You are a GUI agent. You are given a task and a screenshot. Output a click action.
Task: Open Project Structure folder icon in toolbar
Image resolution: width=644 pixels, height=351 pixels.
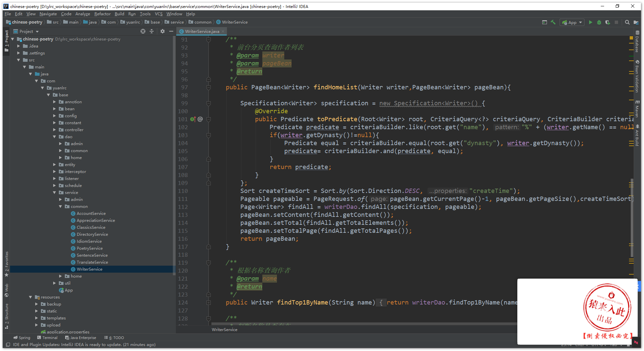coord(636,22)
